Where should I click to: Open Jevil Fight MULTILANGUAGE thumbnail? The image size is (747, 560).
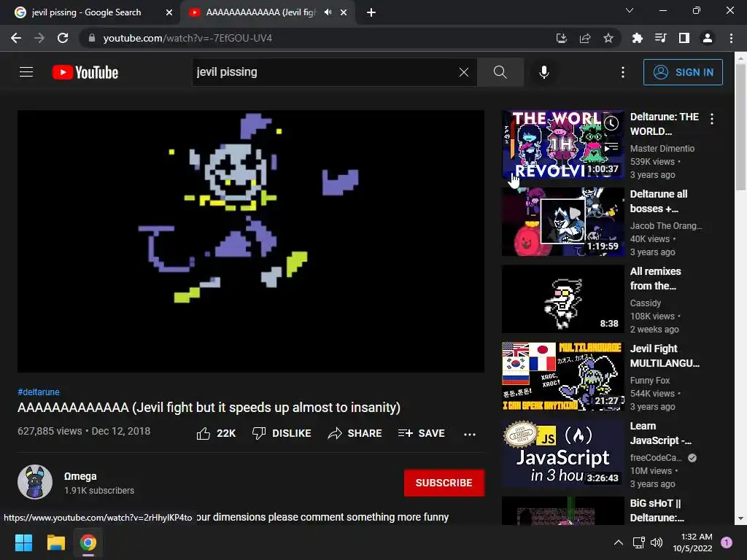pyautogui.click(x=562, y=376)
